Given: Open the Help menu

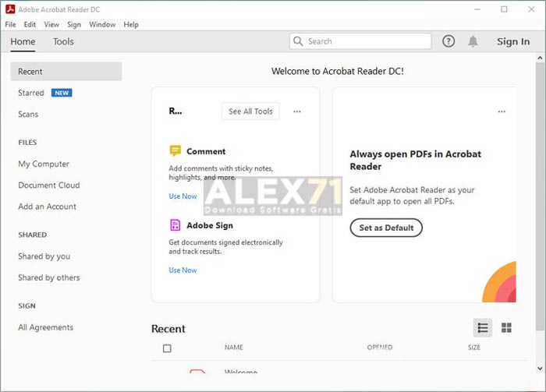Looking at the screenshot, I should [x=131, y=24].
